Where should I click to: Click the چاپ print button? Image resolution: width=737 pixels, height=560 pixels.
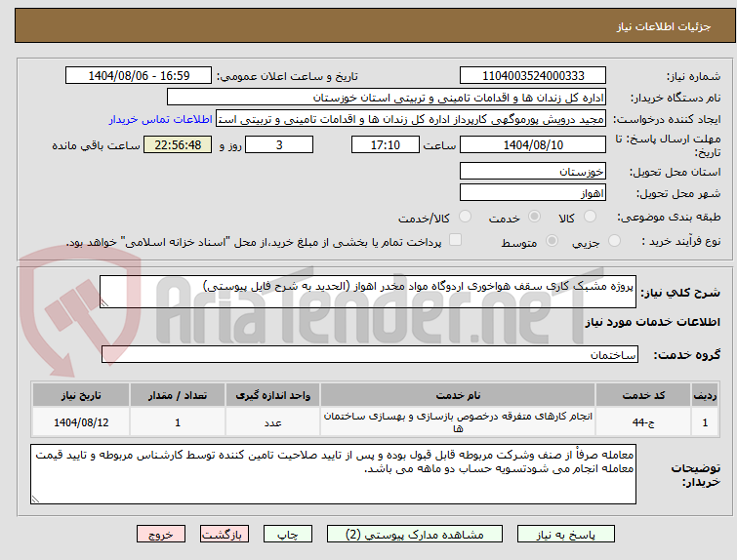(x=288, y=535)
